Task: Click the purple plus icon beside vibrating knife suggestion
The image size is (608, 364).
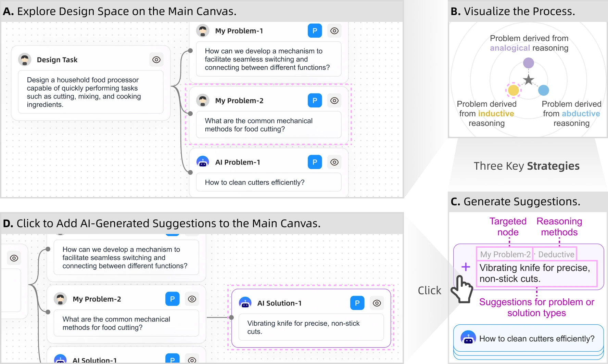Action: click(x=466, y=267)
